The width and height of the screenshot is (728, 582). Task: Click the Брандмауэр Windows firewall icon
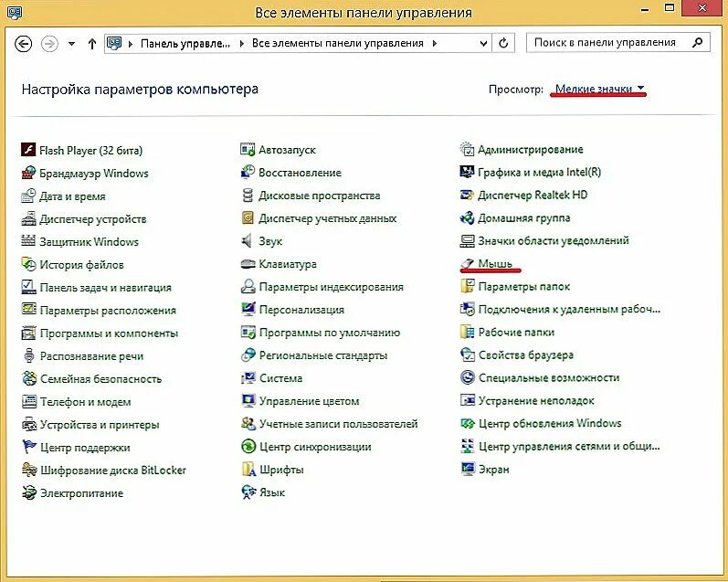pyautogui.click(x=29, y=173)
